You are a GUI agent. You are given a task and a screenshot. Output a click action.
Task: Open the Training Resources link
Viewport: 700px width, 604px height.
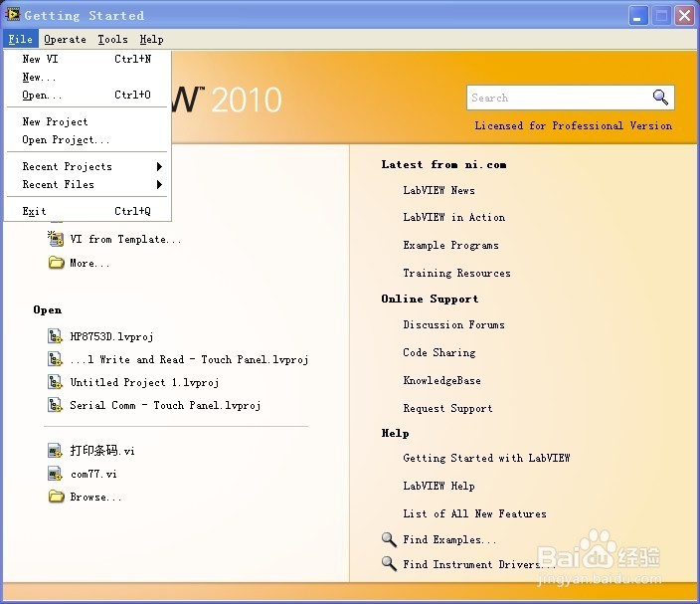(x=456, y=273)
